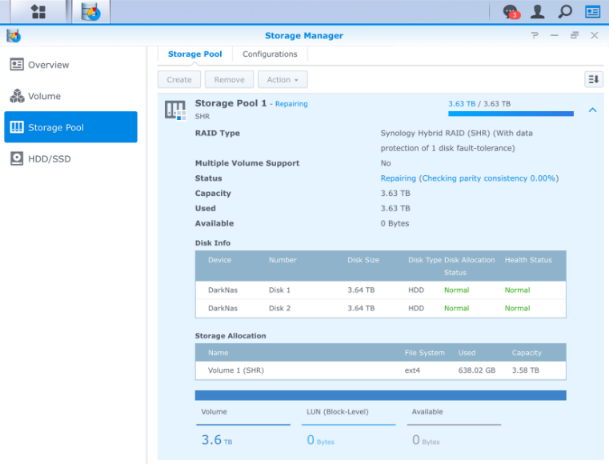The width and height of the screenshot is (609, 464).
Task: Click the search magnifier icon
Action: (565, 12)
